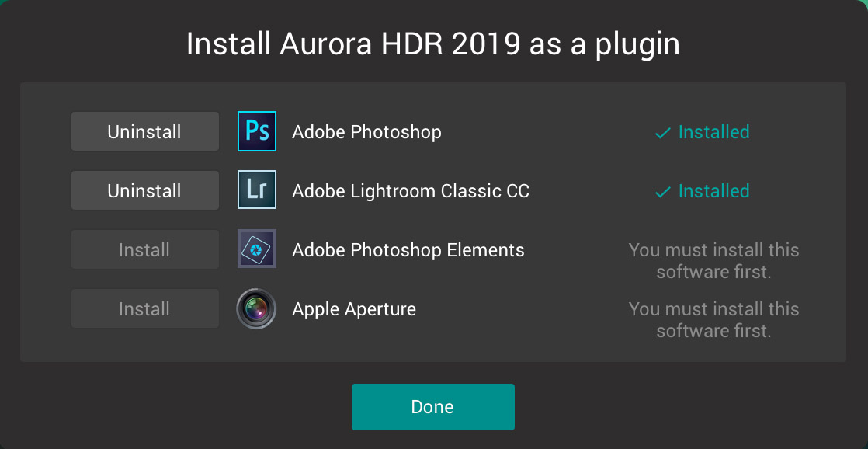Click the Lightroom Classic Lr icon
This screenshot has width=868, height=449.
click(x=256, y=190)
